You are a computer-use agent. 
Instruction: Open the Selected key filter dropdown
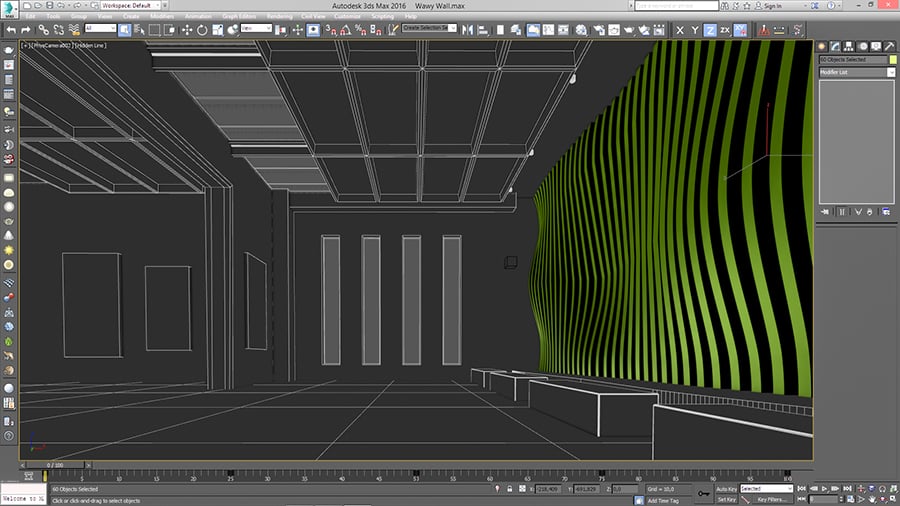pyautogui.click(x=766, y=489)
